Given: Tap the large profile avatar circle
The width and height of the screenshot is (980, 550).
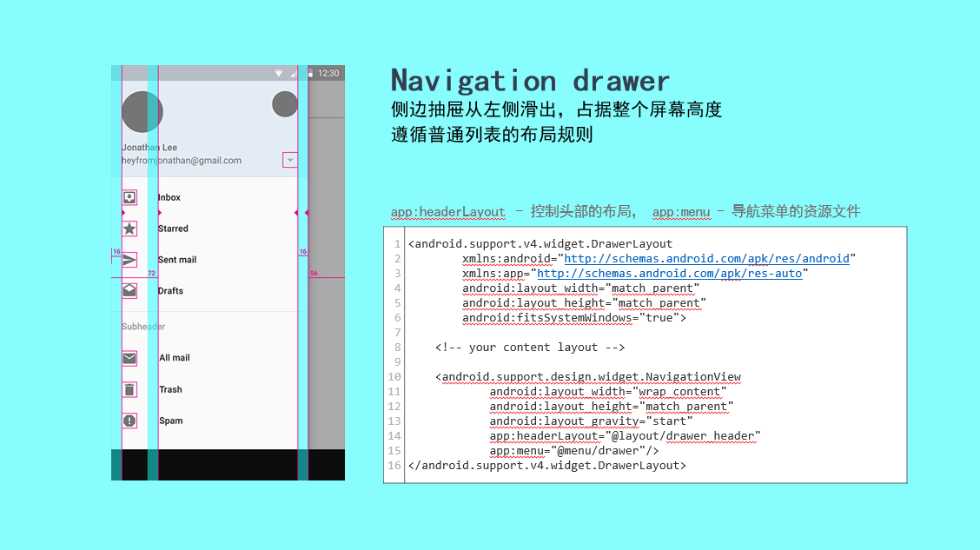Looking at the screenshot, I should pyautogui.click(x=142, y=112).
